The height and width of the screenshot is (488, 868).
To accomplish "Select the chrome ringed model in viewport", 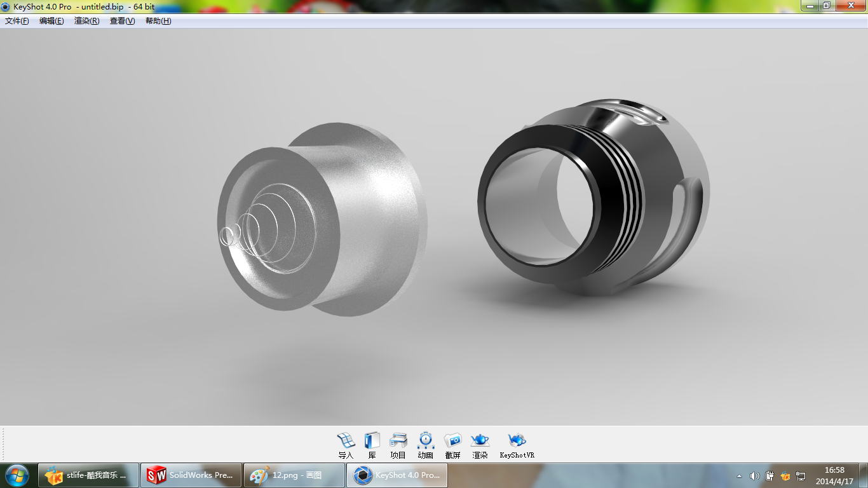I will pos(593,198).
